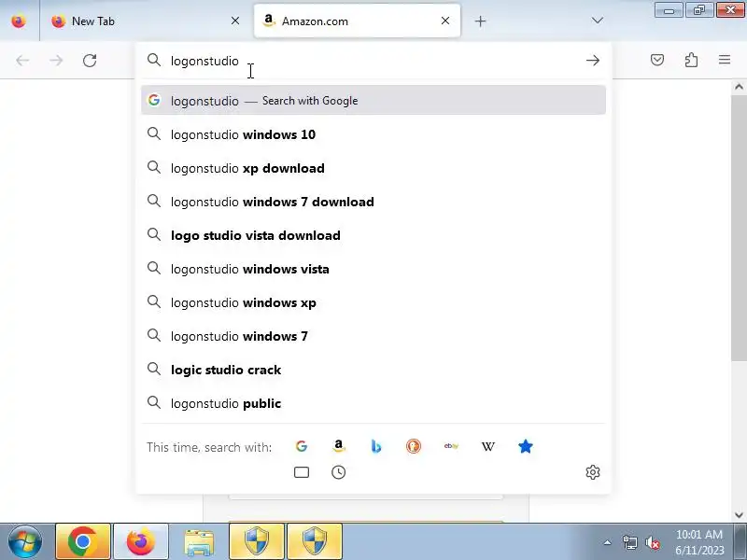Viewport: 747px width, 560px height.
Task: Click scrollbar down arrow
Action: 739,515
